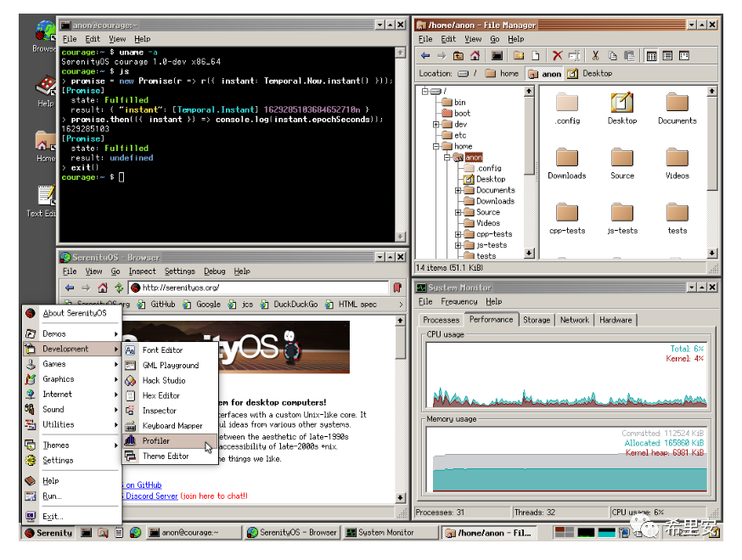742x560 pixels.
Task: Delete selection with red X in File Manager
Action: [x=558, y=56]
